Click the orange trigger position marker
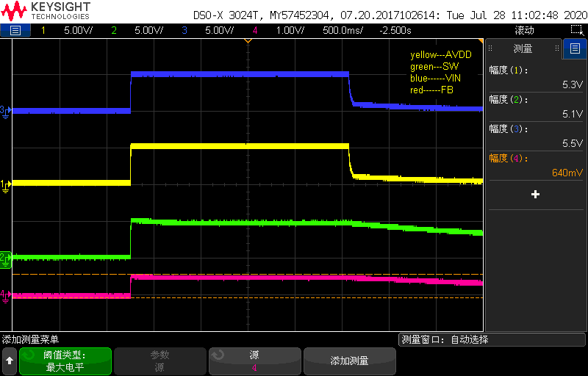 (x=248, y=40)
